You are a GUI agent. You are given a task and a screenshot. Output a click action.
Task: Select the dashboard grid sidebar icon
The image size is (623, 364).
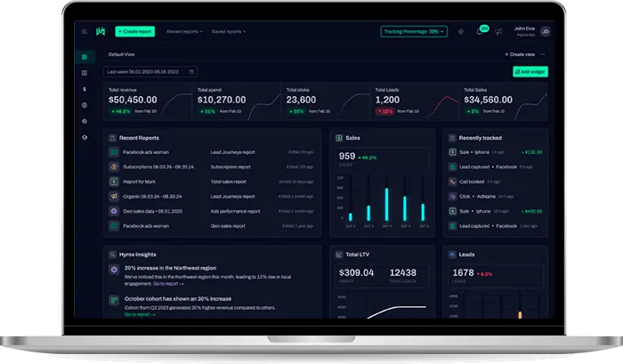point(85,57)
